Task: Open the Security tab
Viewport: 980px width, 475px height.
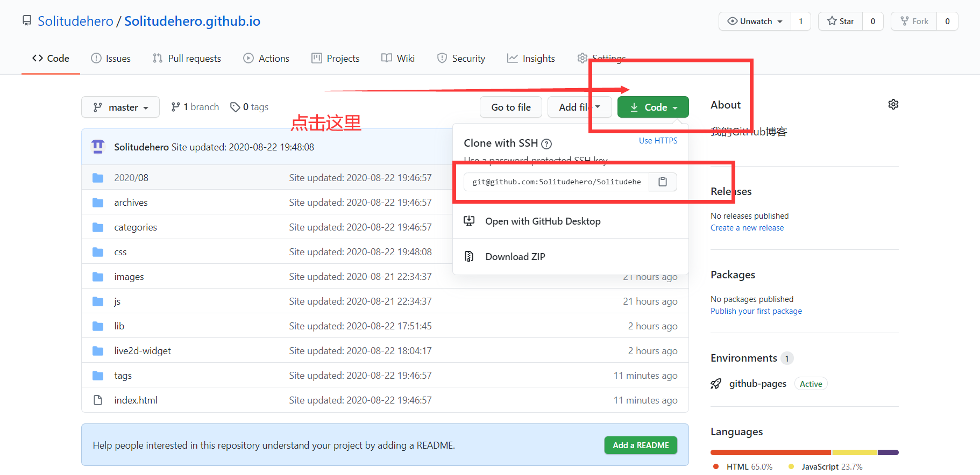Action: click(461, 58)
